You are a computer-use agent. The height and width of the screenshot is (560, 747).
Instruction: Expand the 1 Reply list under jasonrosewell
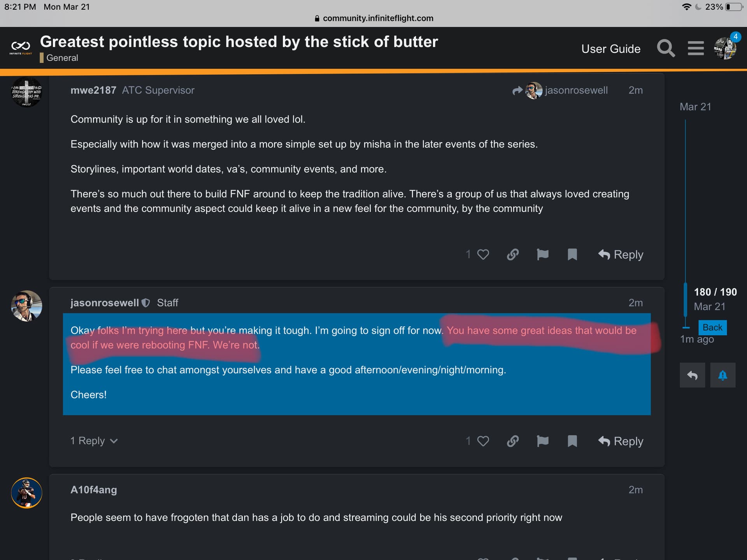click(x=94, y=441)
